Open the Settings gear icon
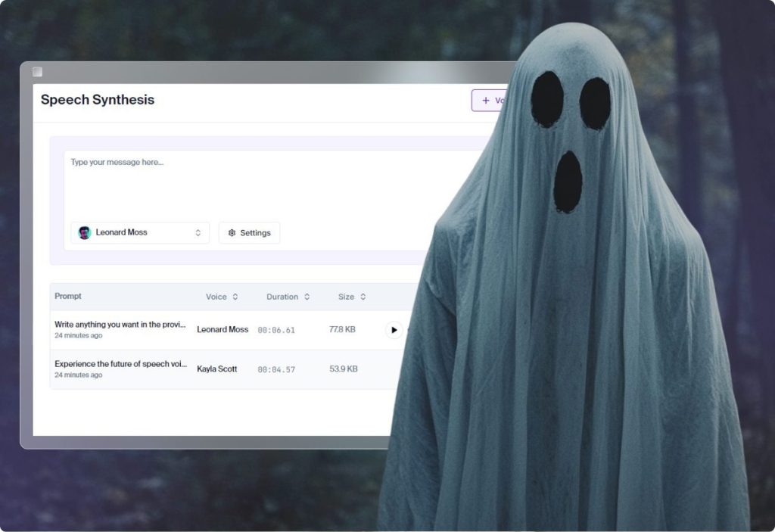 [x=232, y=232]
